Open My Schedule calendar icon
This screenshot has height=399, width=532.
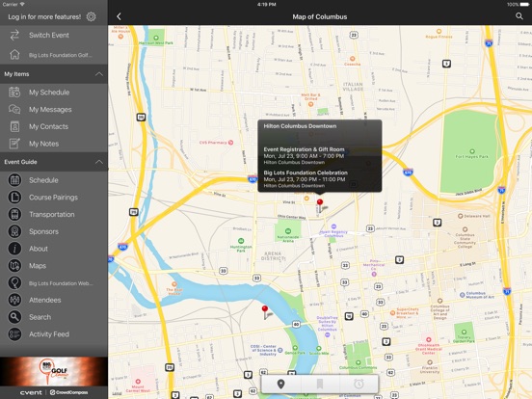pos(14,93)
